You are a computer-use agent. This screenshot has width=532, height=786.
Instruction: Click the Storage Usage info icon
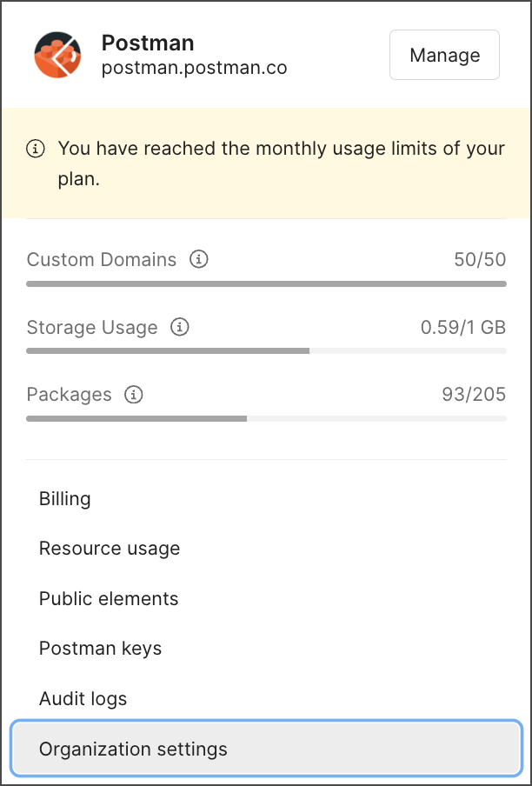point(180,328)
